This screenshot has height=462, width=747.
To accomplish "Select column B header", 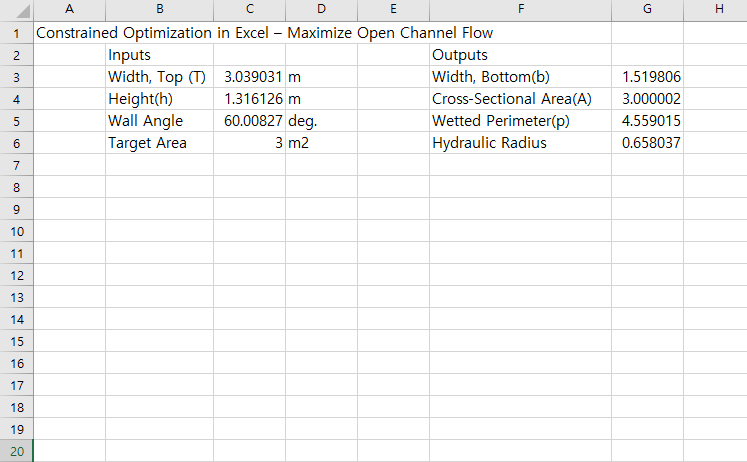I will [160, 9].
